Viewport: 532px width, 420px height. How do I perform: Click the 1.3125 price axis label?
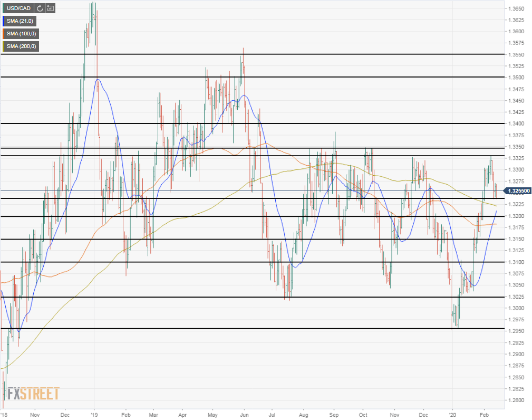[x=516, y=250]
